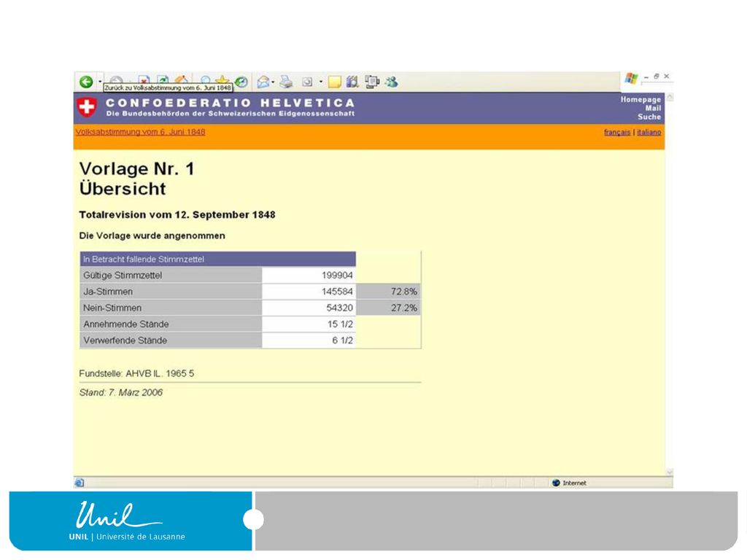Click the 'Gültige Stimmzettel' row label
747x560 pixels.
[x=171, y=275]
